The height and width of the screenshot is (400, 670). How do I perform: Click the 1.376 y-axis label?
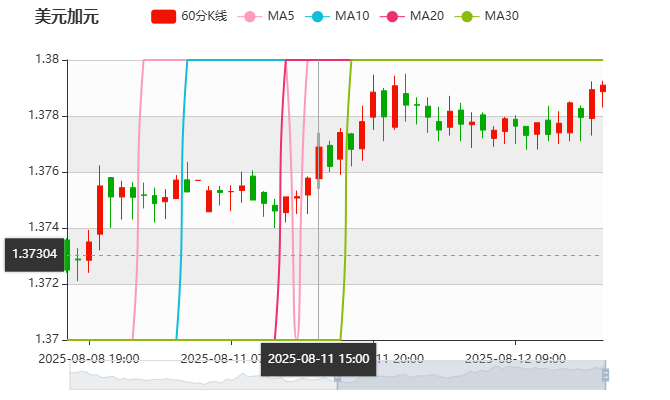point(46,172)
